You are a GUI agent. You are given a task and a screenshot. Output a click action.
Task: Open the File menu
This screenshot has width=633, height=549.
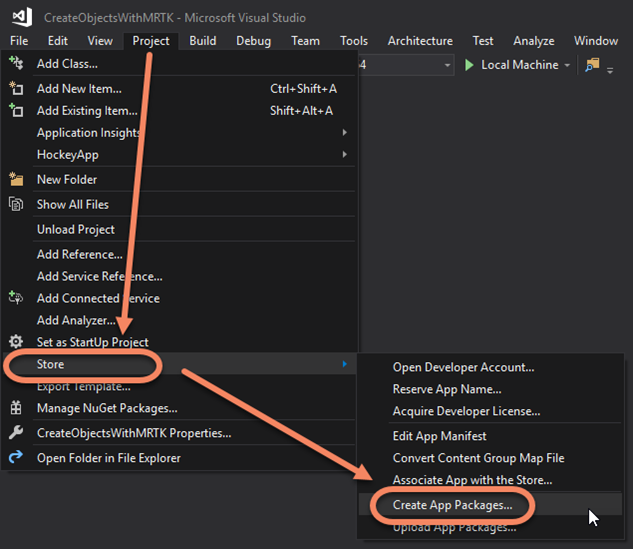tap(19, 41)
